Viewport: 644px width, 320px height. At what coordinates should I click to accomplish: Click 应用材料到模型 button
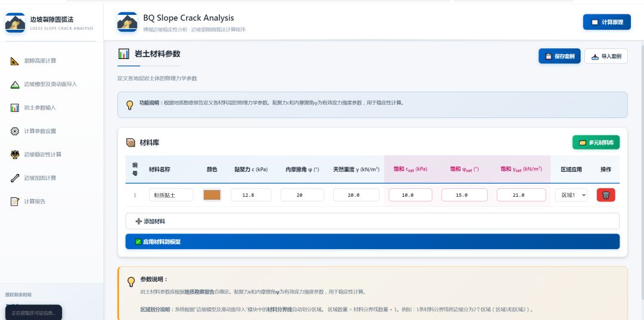(x=372, y=242)
